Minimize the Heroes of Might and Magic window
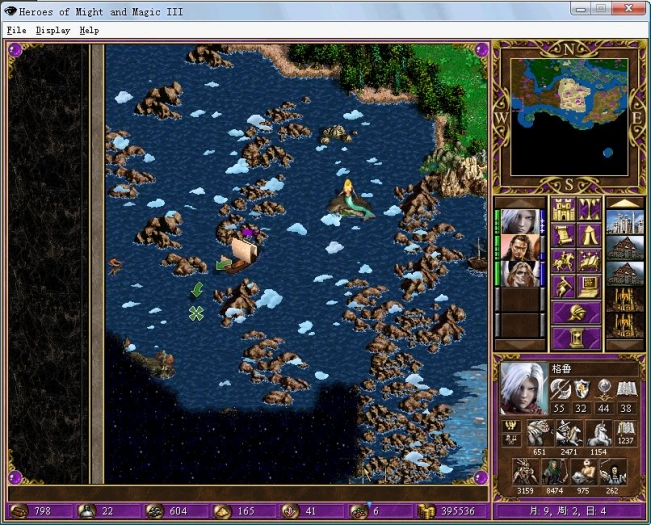Image resolution: width=651 pixels, height=525 pixels. 581,8
